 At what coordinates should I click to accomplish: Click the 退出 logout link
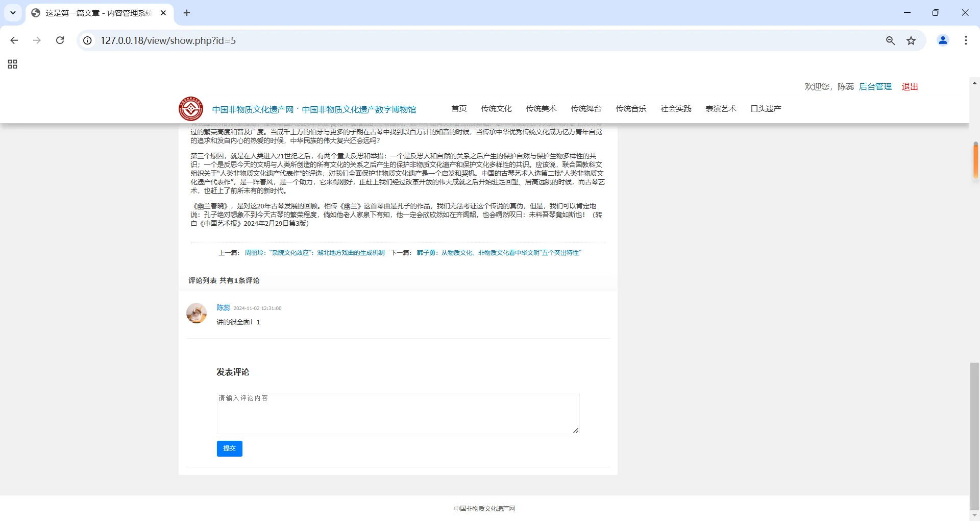point(910,86)
